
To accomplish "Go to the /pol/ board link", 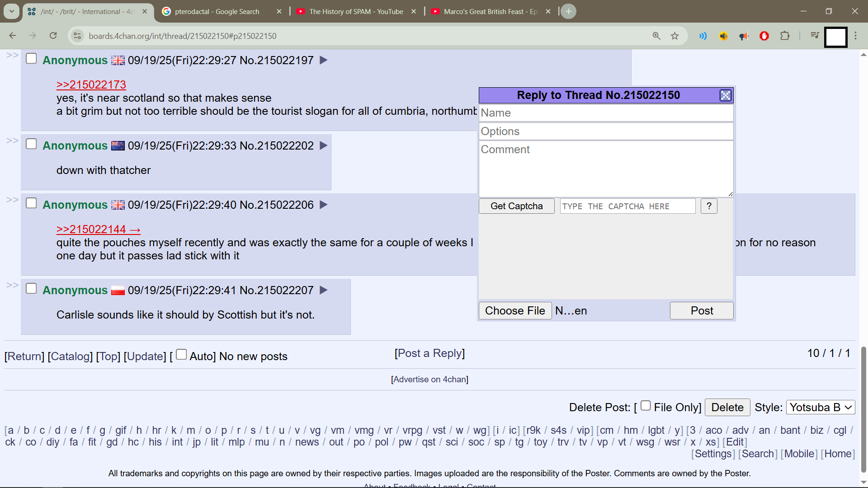I will click(382, 442).
